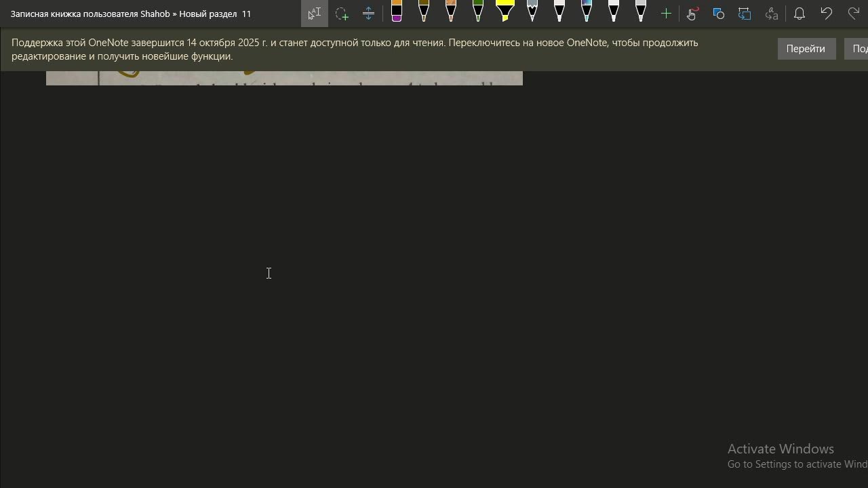The image size is (868, 488).
Task: Open the Shapes tool
Action: pos(719,14)
